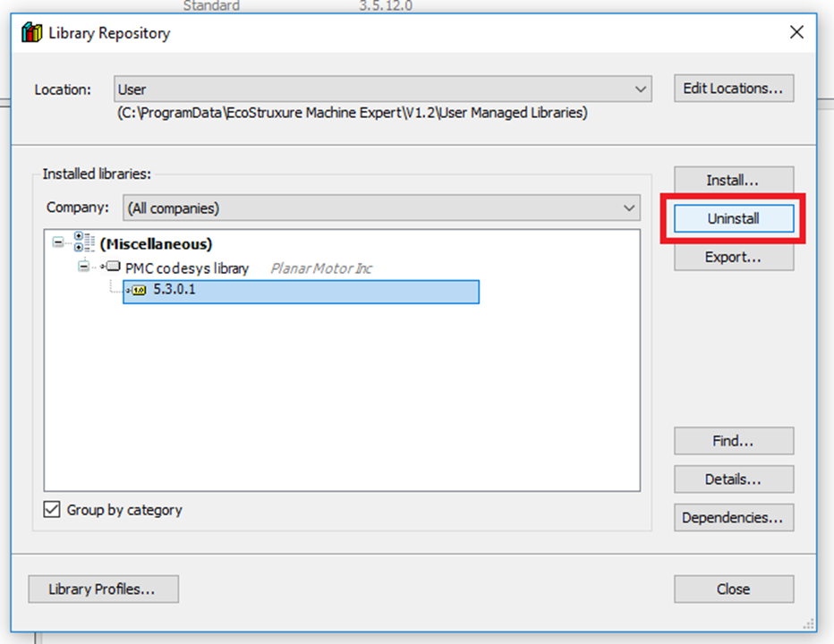834x644 pixels.
Task: Click the yellow version icon beside 5.3.0.1
Action: tap(137, 292)
